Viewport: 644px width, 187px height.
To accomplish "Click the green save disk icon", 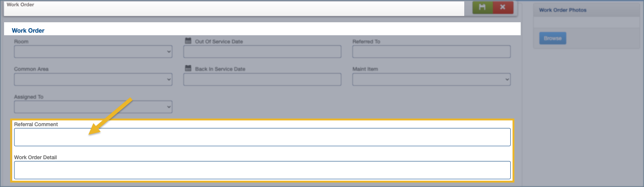I will coord(482,7).
